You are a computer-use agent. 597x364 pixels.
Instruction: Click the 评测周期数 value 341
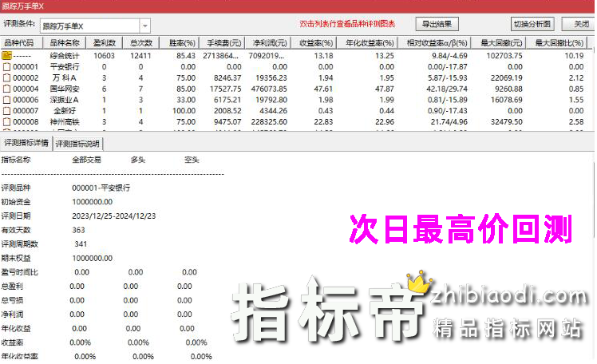[81, 244]
